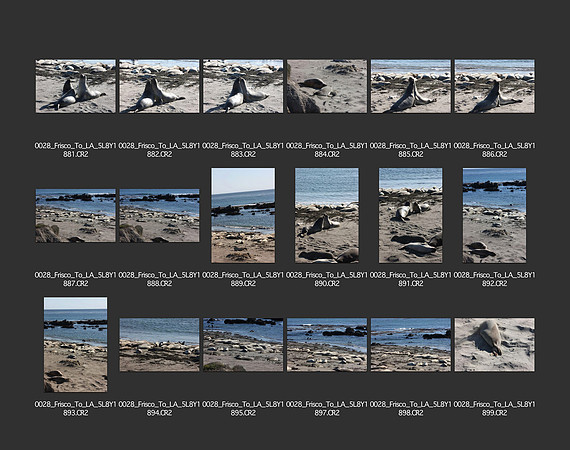The image size is (570, 450).
Task: Select filename label ending 898.CR2
Action: click(411, 409)
